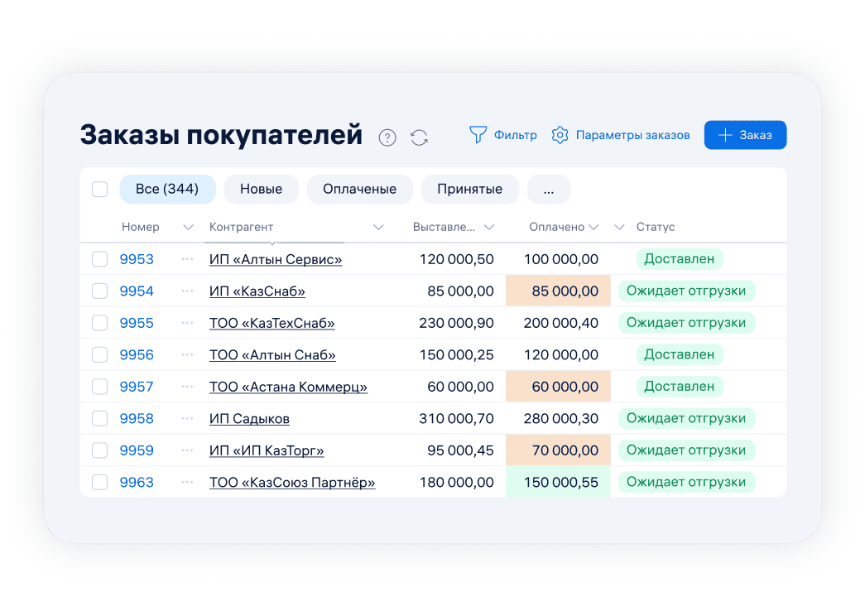Switch to the Новые filter tab
Viewport: 865px width, 616px height.
[261, 189]
